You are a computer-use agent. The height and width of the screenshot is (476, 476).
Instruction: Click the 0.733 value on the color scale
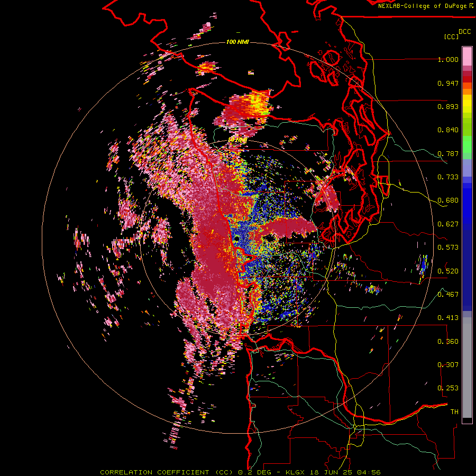coord(448,177)
